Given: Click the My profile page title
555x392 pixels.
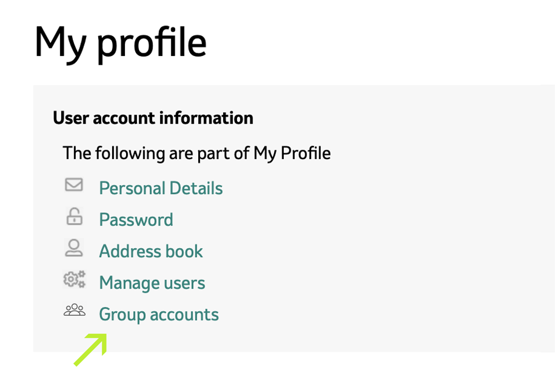Looking at the screenshot, I should [120, 44].
